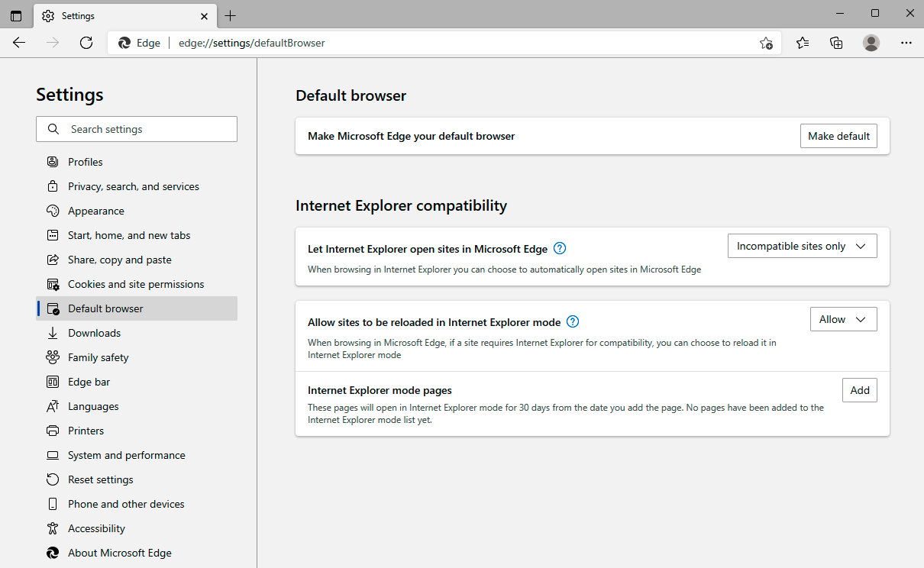The width and height of the screenshot is (924, 568).
Task: Click the tab actions menu icon
Action: (x=16, y=15)
